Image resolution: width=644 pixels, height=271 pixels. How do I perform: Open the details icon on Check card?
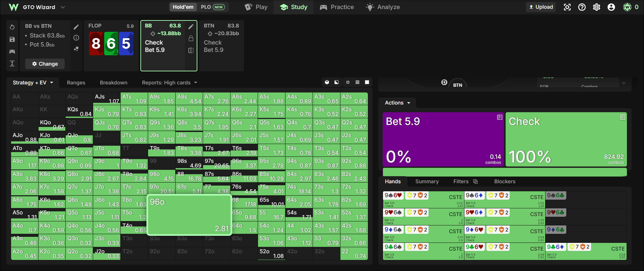[623, 117]
